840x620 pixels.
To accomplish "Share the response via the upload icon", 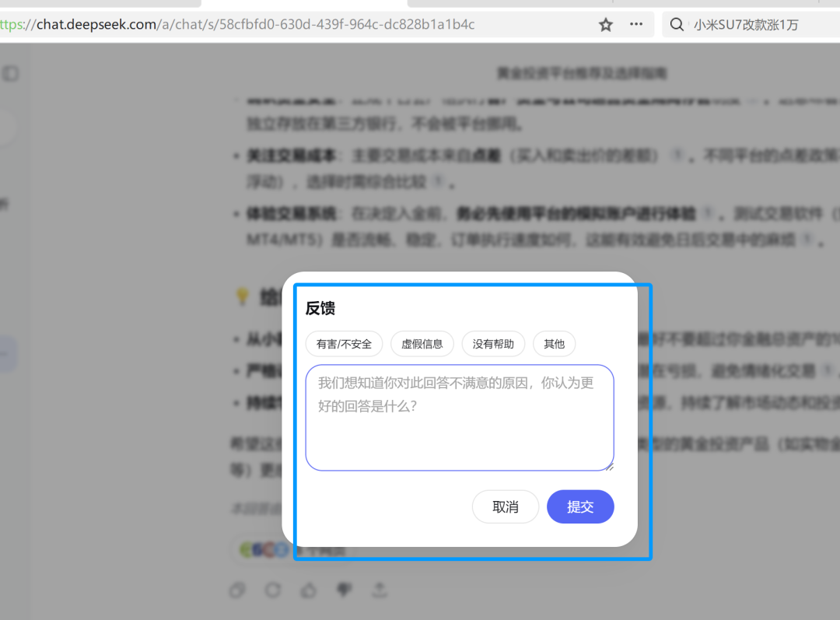I will click(x=380, y=590).
